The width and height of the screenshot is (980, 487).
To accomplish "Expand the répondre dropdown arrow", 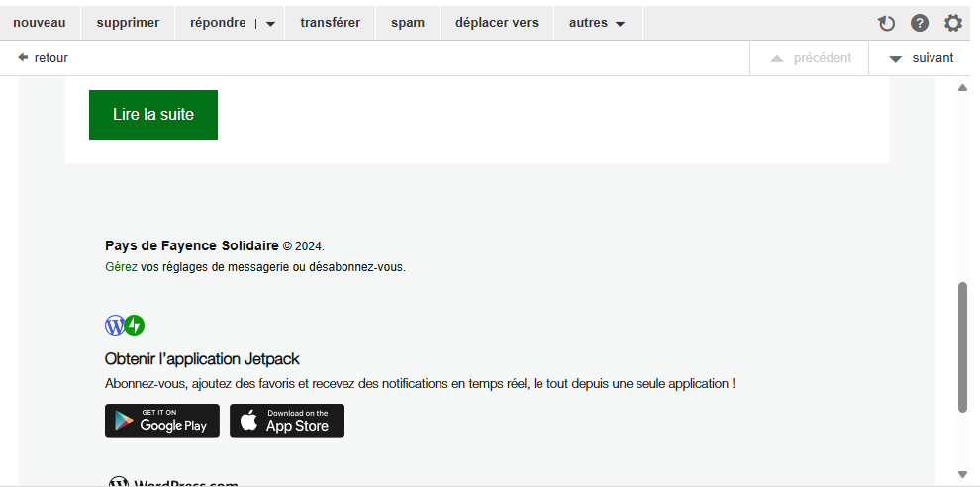I will [x=270, y=24].
